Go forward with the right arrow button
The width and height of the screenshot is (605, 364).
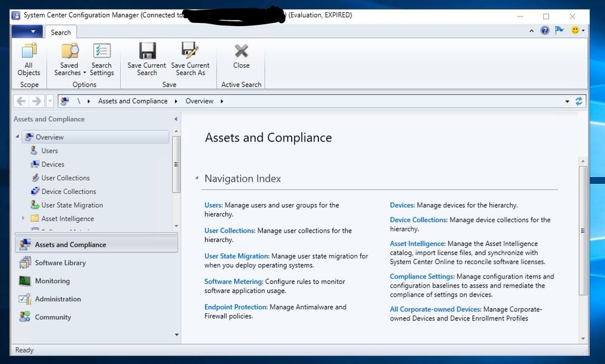point(36,101)
